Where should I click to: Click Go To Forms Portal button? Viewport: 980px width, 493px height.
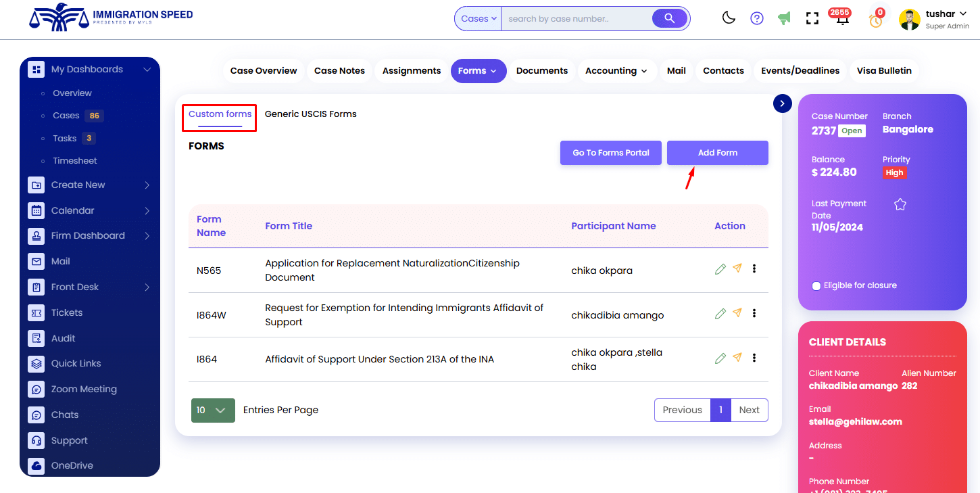610,153
